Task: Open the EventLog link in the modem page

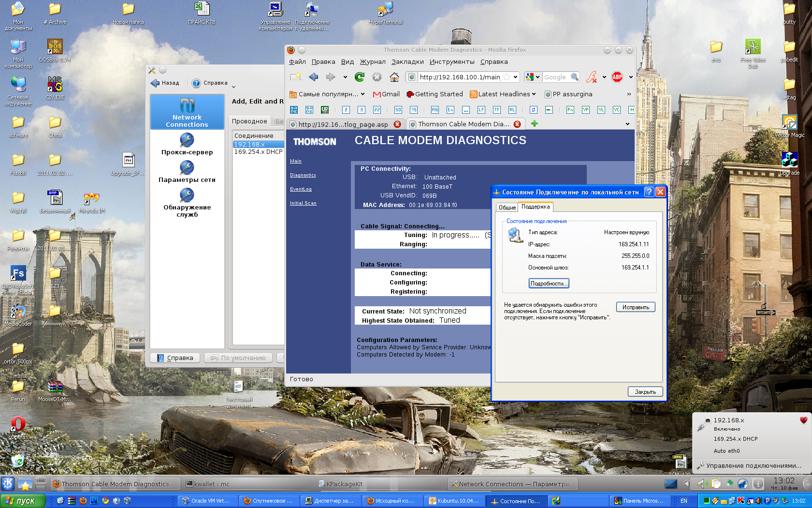Action: [x=301, y=189]
